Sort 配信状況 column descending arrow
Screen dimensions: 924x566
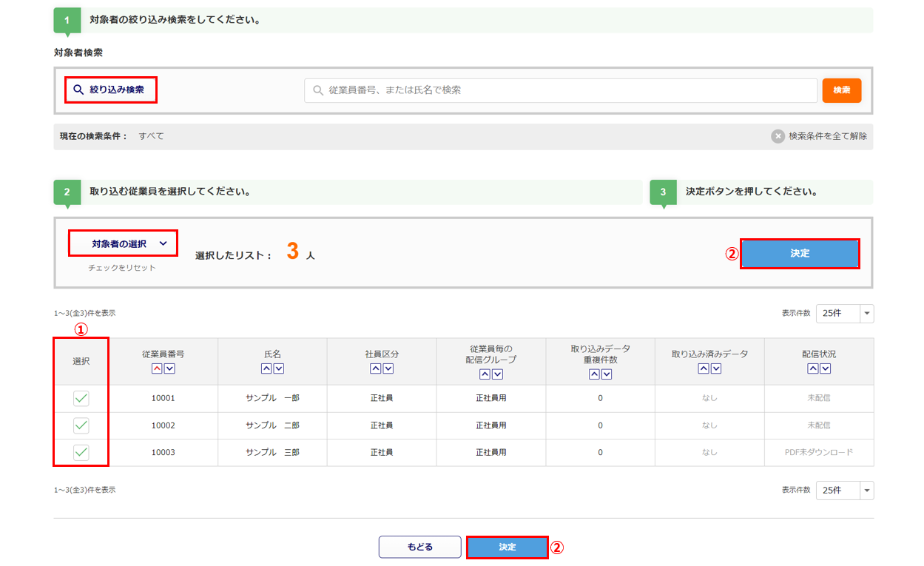825,368
